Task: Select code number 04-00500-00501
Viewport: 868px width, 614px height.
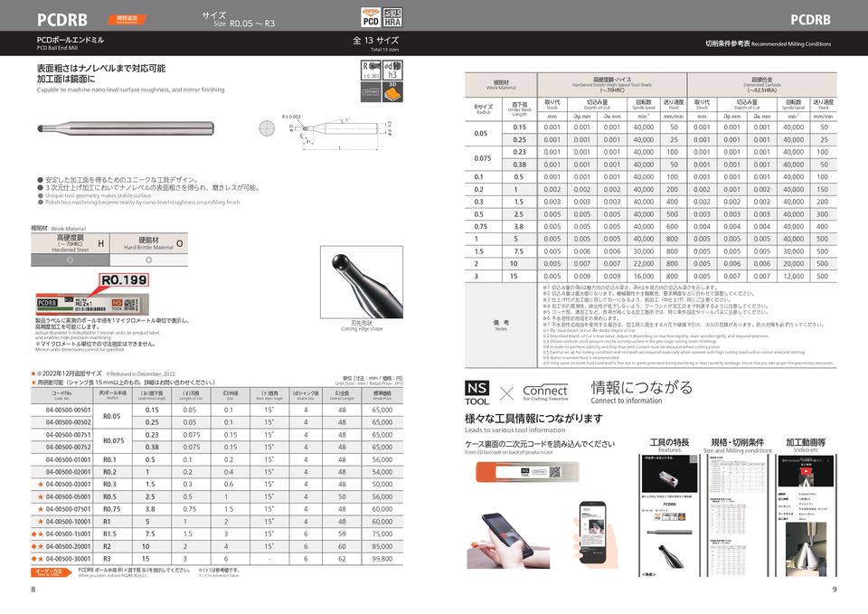Action: 68,411
